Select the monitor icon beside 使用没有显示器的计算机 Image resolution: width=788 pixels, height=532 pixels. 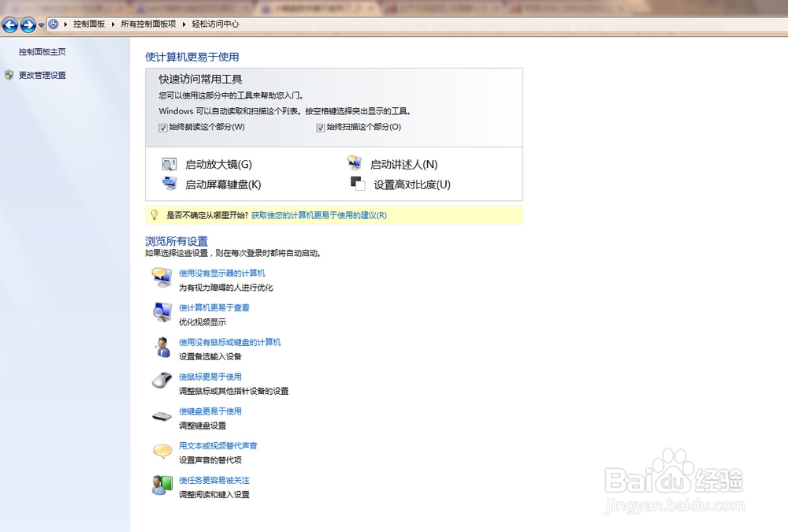(x=162, y=278)
